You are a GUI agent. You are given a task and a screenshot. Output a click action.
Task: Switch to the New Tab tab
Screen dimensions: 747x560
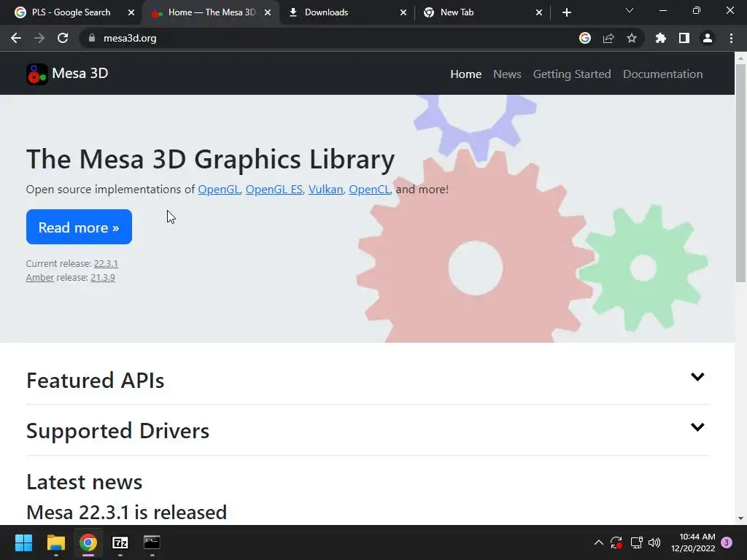[x=481, y=12]
